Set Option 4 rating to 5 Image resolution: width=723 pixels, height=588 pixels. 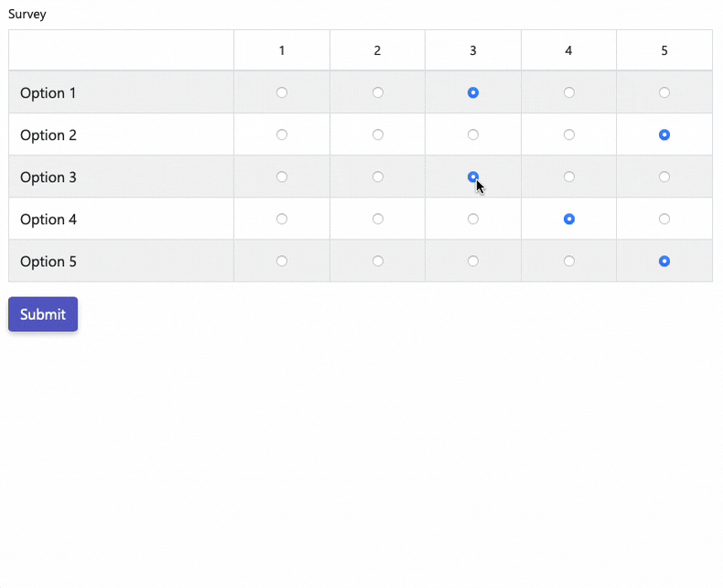coord(665,219)
